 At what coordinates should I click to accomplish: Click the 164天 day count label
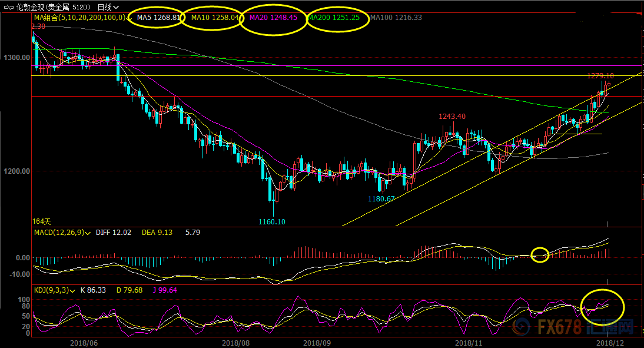click(x=41, y=222)
